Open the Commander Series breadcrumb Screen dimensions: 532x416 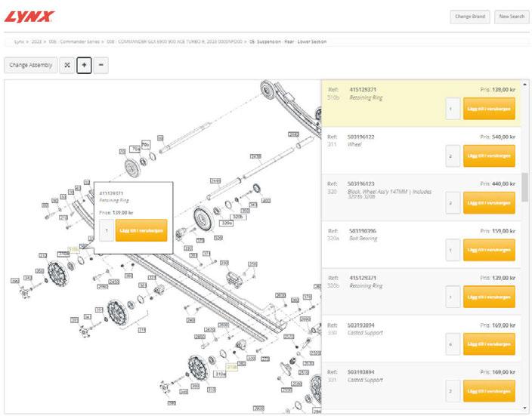(x=74, y=42)
